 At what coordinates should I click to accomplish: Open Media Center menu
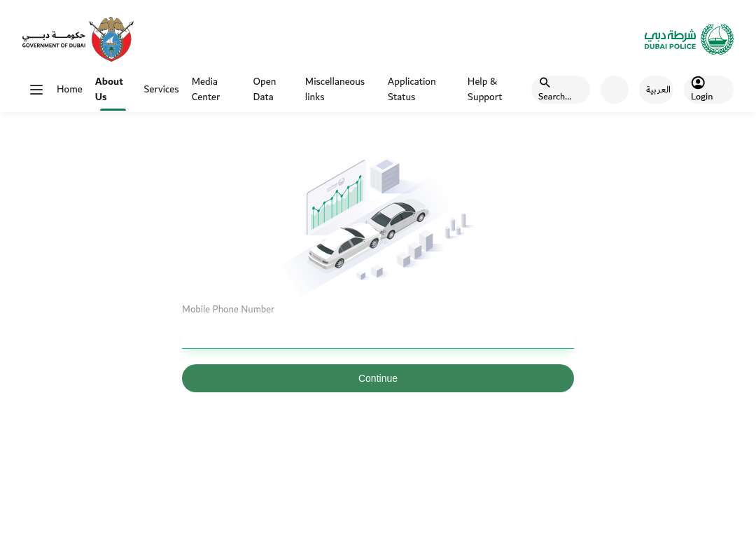tap(205, 89)
